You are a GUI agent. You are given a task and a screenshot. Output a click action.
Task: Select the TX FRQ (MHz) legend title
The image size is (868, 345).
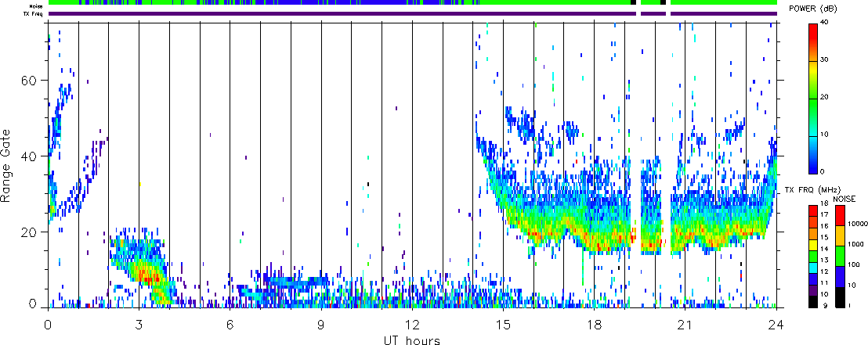pos(812,190)
